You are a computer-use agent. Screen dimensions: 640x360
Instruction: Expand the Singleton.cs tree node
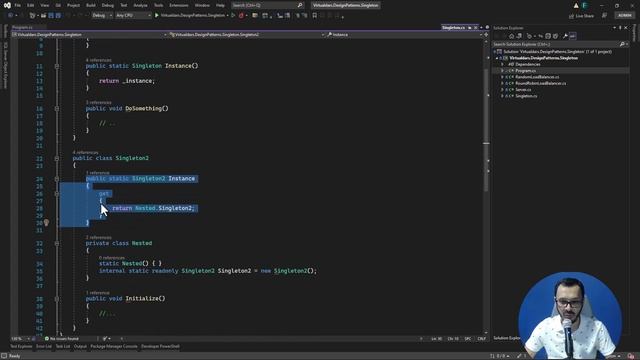tap(502, 96)
